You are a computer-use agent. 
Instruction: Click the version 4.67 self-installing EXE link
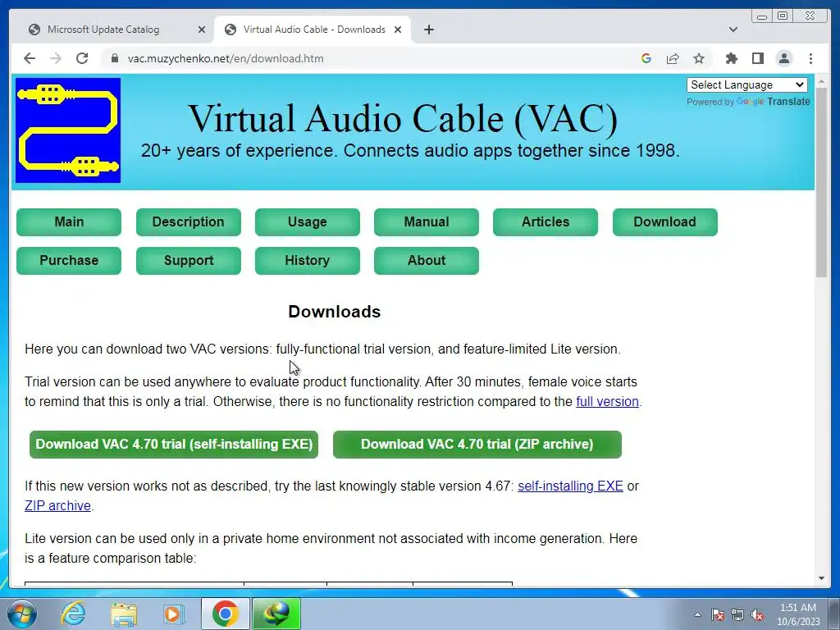pyautogui.click(x=570, y=486)
